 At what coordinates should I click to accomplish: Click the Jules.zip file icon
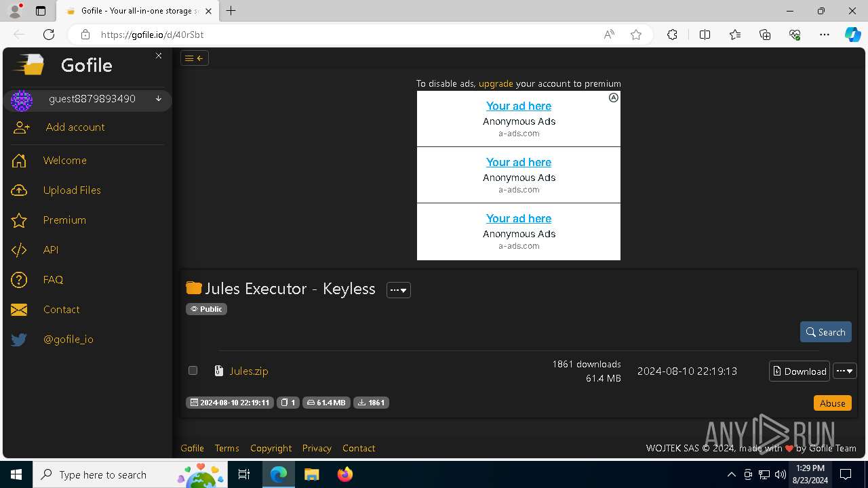tap(219, 371)
